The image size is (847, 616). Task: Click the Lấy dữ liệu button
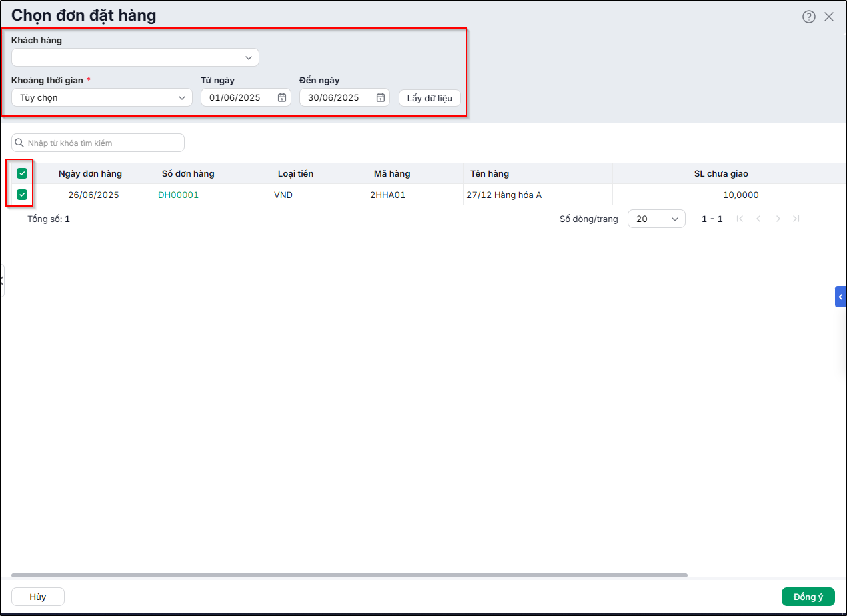(430, 98)
